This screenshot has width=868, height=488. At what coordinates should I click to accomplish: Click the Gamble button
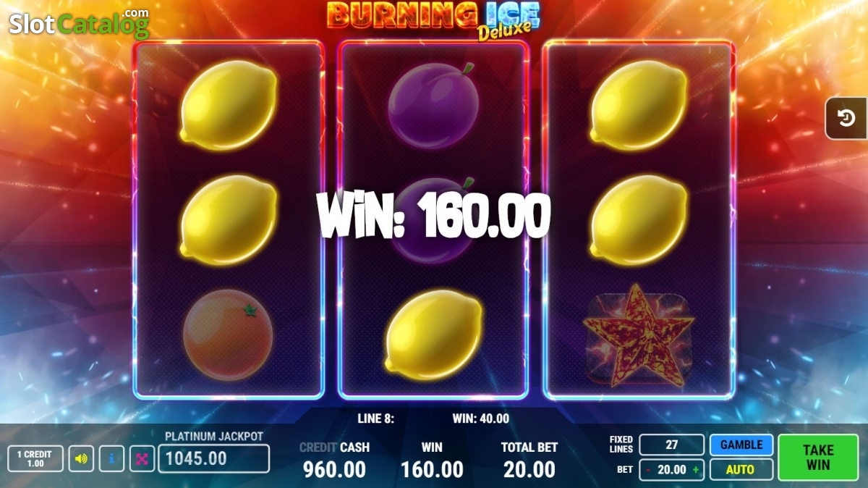pyautogui.click(x=741, y=445)
